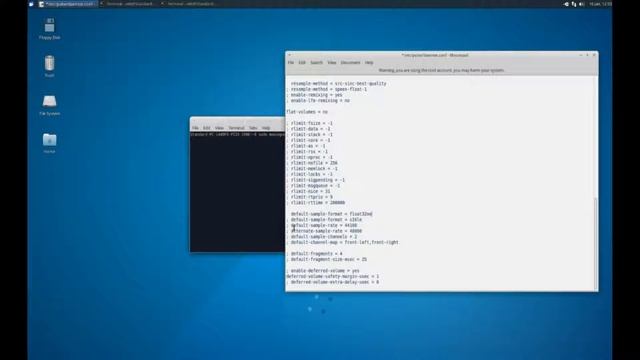The width and height of the screenshot is (640, 360).
Task: Click the line 'default-sample-rate = 44100'
Action: coord(322,226)
